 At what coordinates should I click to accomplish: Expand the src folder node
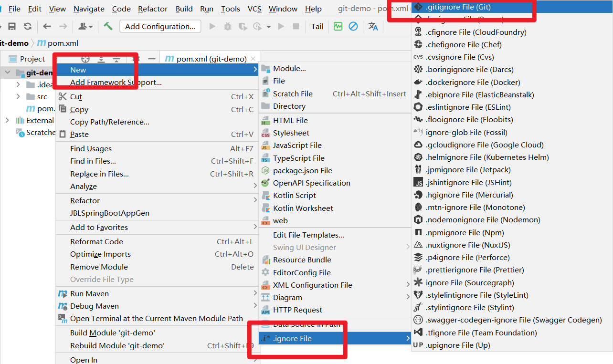point(18,96)
